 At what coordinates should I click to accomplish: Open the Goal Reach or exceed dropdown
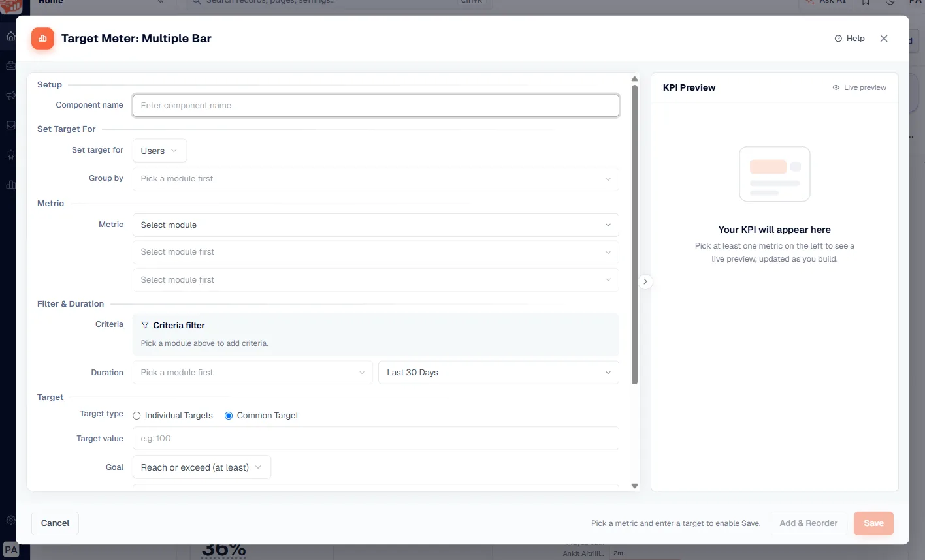(201, 467)
